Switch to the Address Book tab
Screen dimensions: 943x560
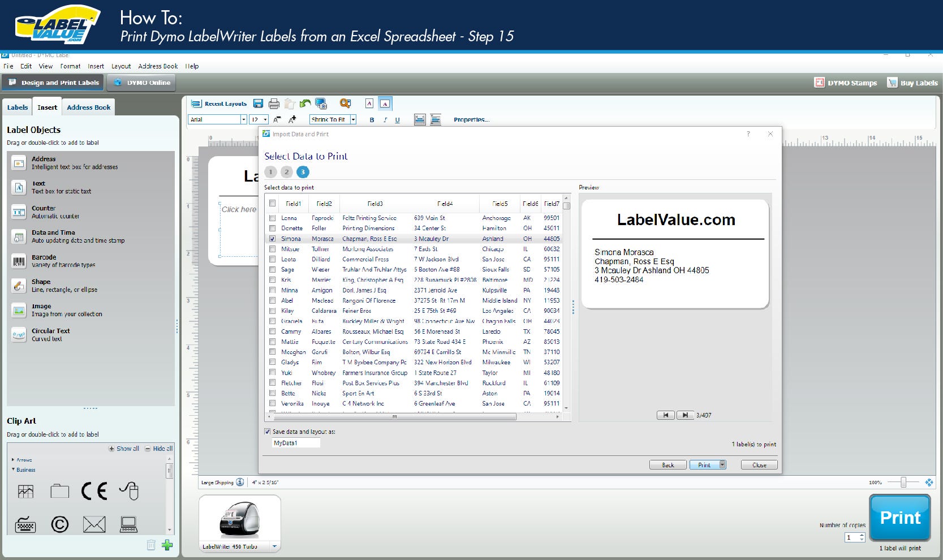click(x=89, y=107)
